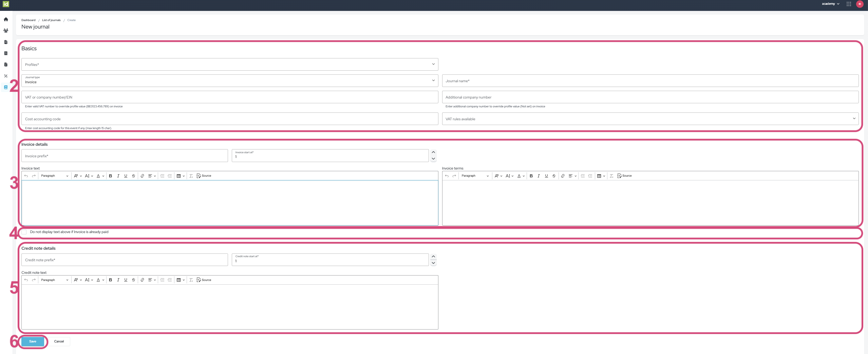
Task: Open the apps grid icon in header
Action: point(849,4)
